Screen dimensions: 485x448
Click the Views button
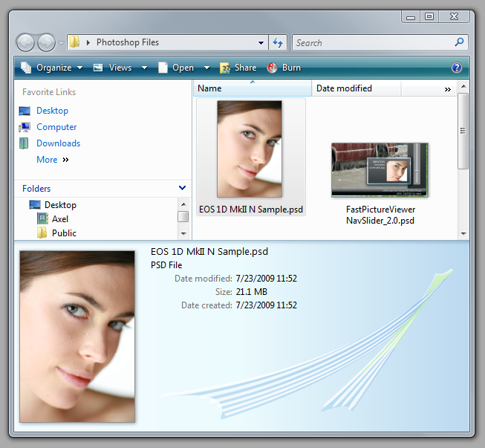click(120, 68)
